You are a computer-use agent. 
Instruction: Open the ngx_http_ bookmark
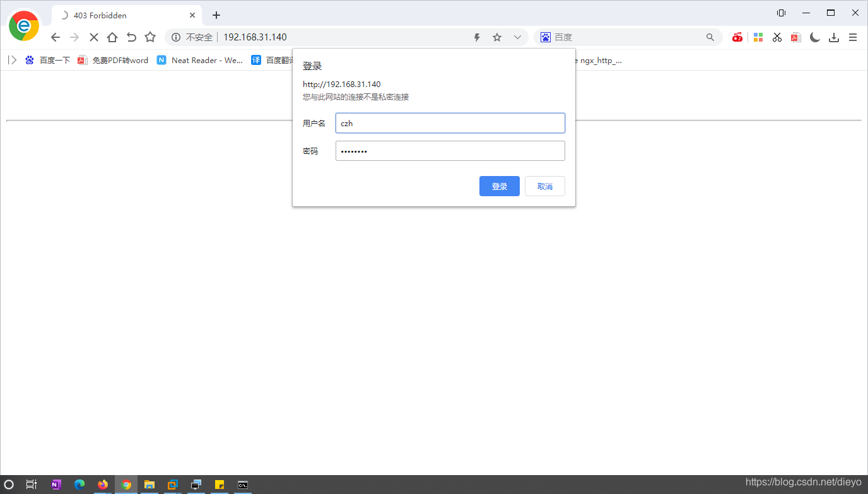599,60
